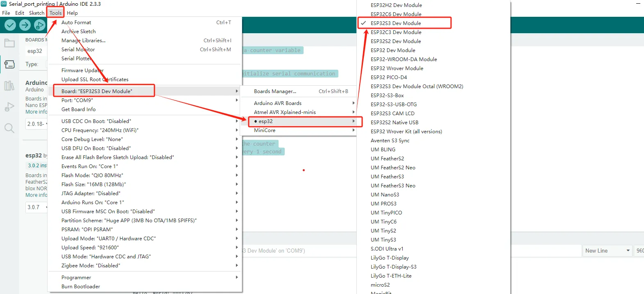This screenshot has width=644, height=294.
Task: Expand Partition Scheme Huge APP submenu
Action: click(145, 221)
